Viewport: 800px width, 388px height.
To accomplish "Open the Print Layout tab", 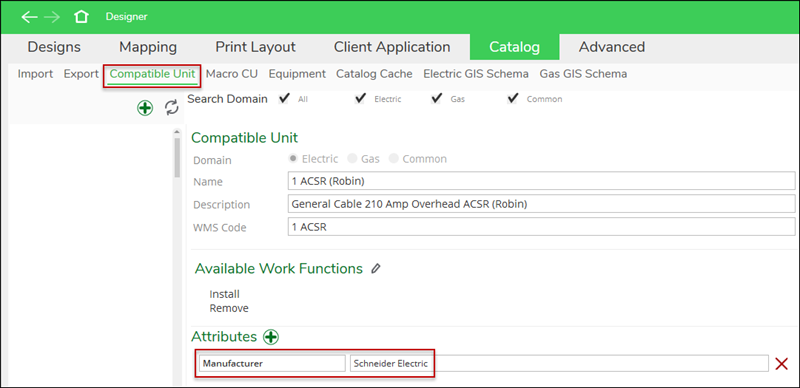I will click(x=255, y=47).
